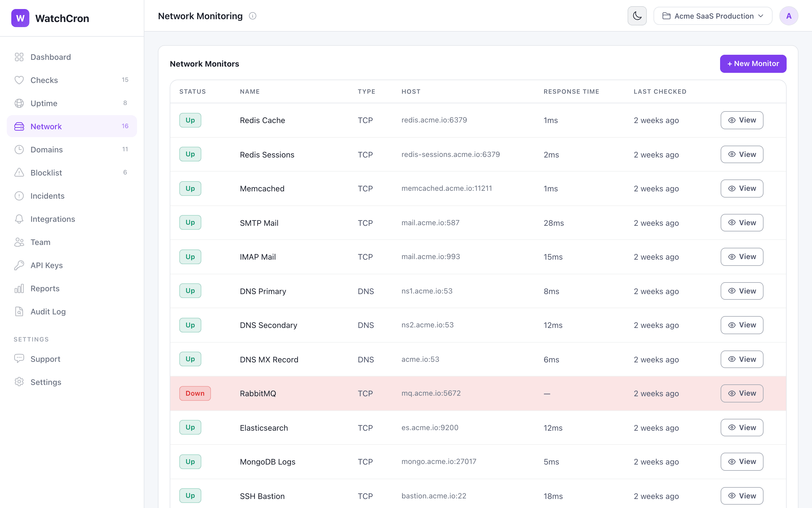Image resolution: width=812 pixels, height=508 pixels.
Task: Click the Integrations bell icon
Action: coord(19,219)
